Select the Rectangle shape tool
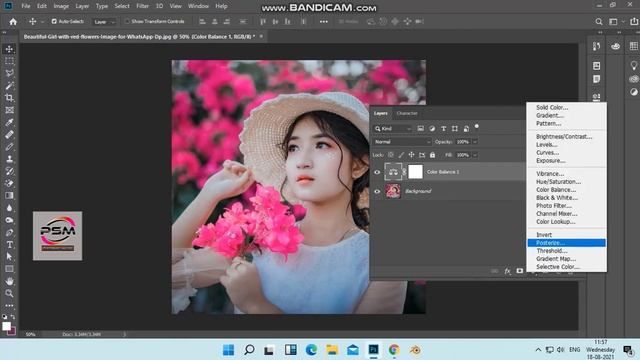This screenshot has height=360, width=640. pos(9,269)
